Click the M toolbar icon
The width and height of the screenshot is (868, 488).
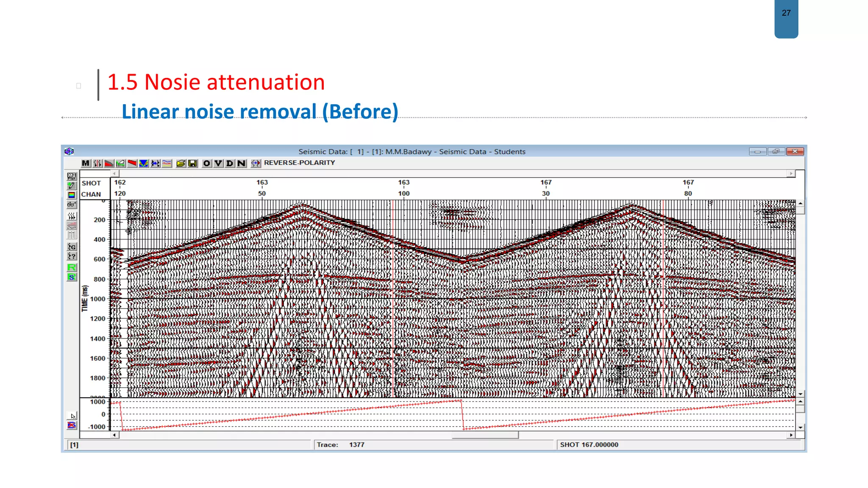point(86,163)
